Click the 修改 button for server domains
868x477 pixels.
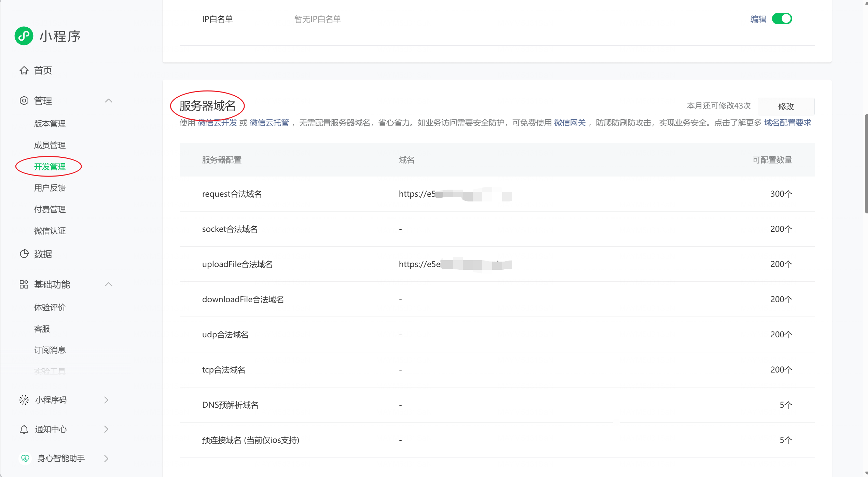pyautogui.click(x=786, y=107)
